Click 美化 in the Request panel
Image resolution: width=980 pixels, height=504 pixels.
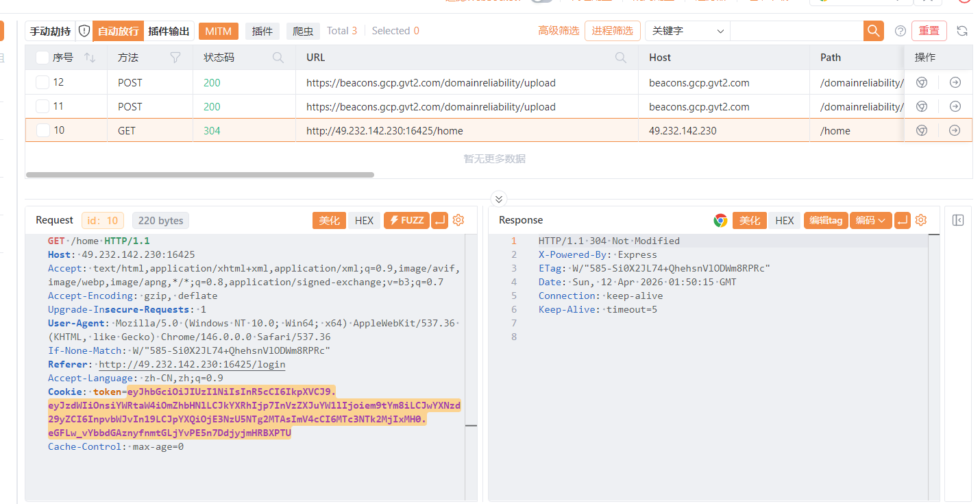point(329,220)
